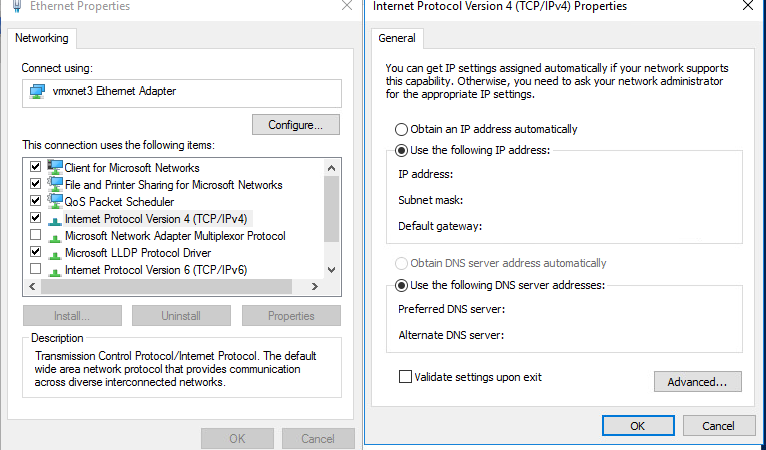Click the Internet Protocol Version 6 icon
This screenshot has width=766, height=450.
coord(55,271)
